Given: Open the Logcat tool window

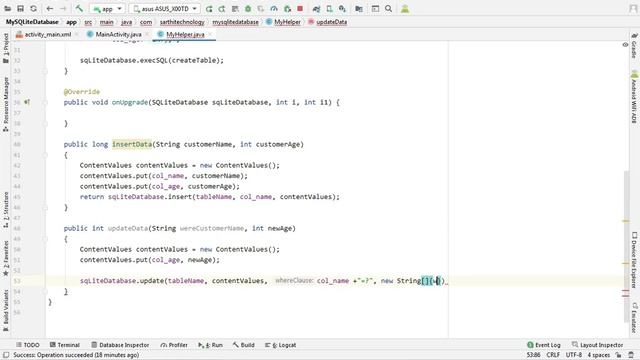Looking at the screenshot, I should click(x=280, y=345).
